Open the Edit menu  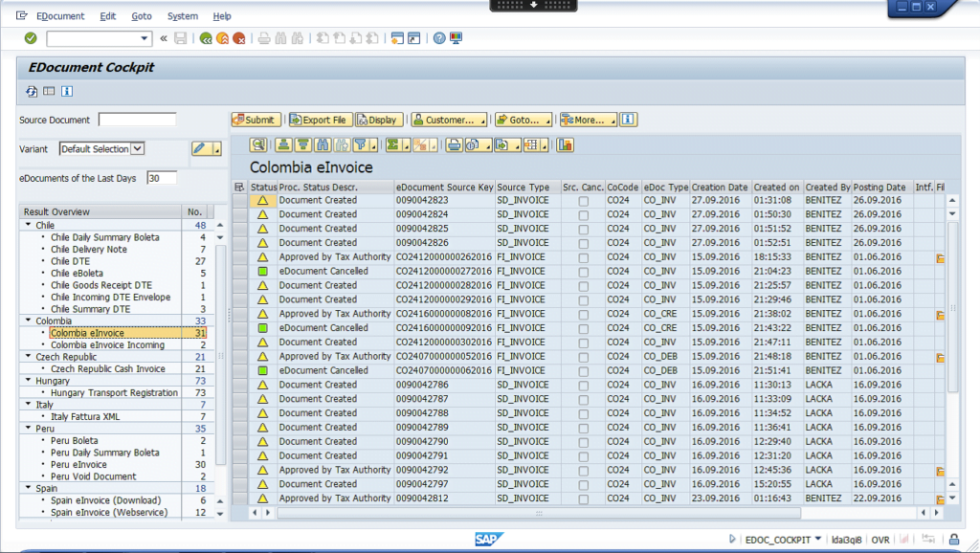point(107,16)
